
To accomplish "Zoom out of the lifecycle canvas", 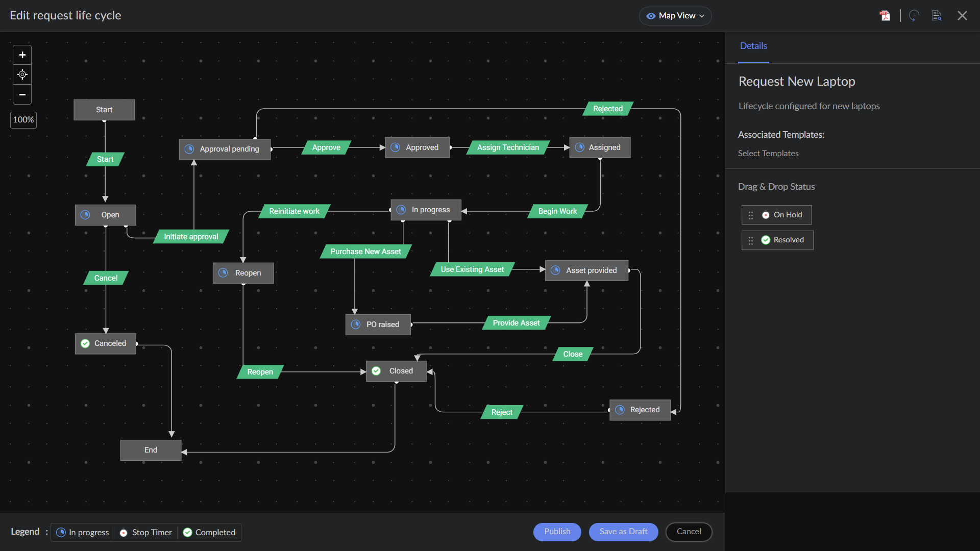I will tap(22, 94).
